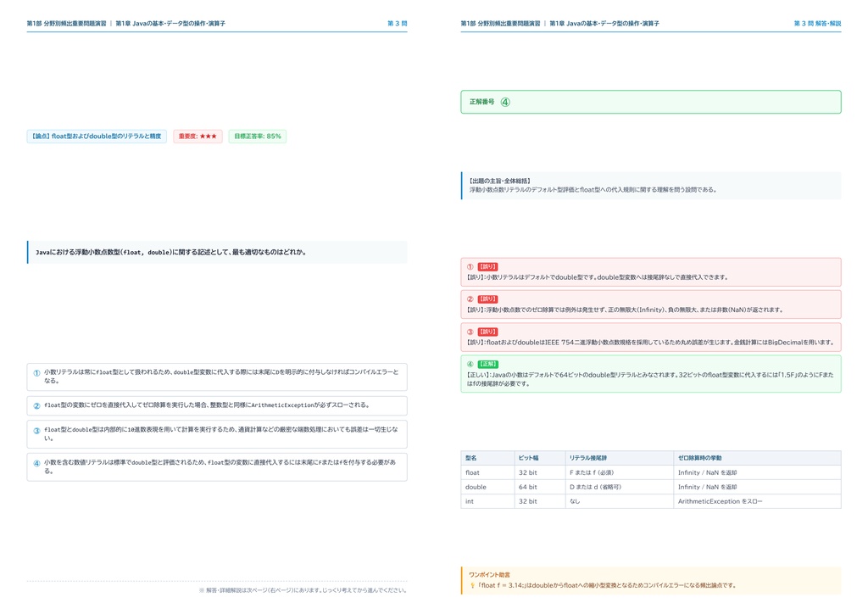Screen dimensions: 868x614
Task: Click the circled ④ marker of the last answer choice
Action: 36,463
